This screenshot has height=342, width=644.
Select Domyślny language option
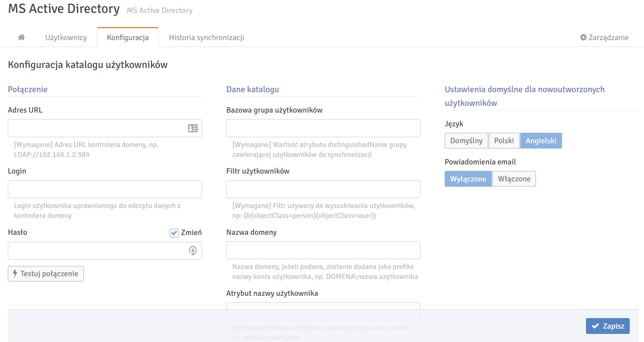point(466,141)
